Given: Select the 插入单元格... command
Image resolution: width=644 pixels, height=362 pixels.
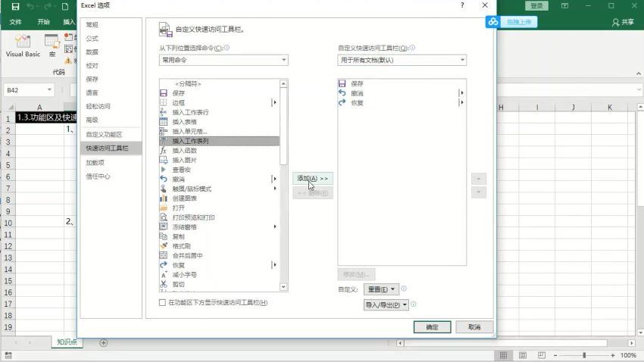Looking at the screenshot, I should click(x=219, y=131).
